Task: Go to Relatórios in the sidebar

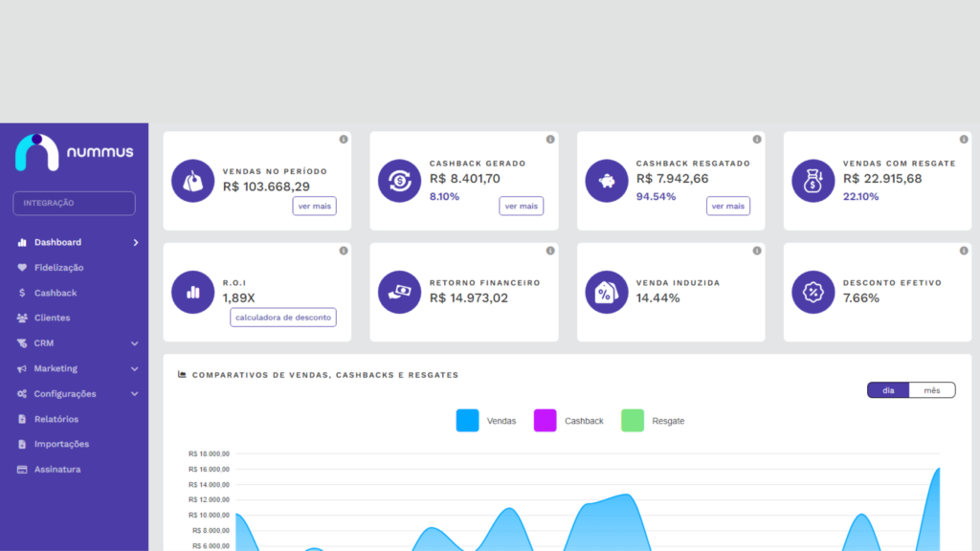Action: click(x=56, y=419)
